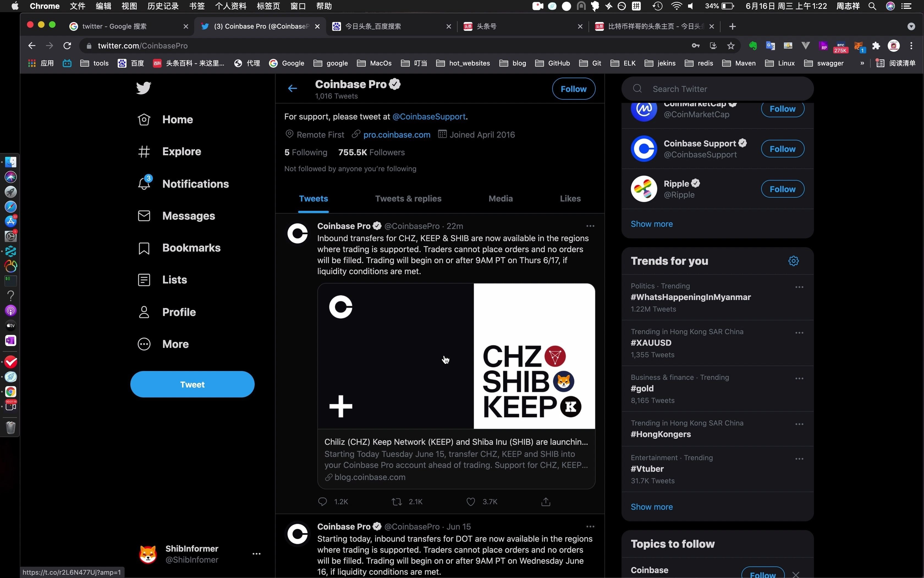The image size is (924, 578).
Task: Open pro.coinbase.com link
Action: pyautogui.click(x=397, y=135)
